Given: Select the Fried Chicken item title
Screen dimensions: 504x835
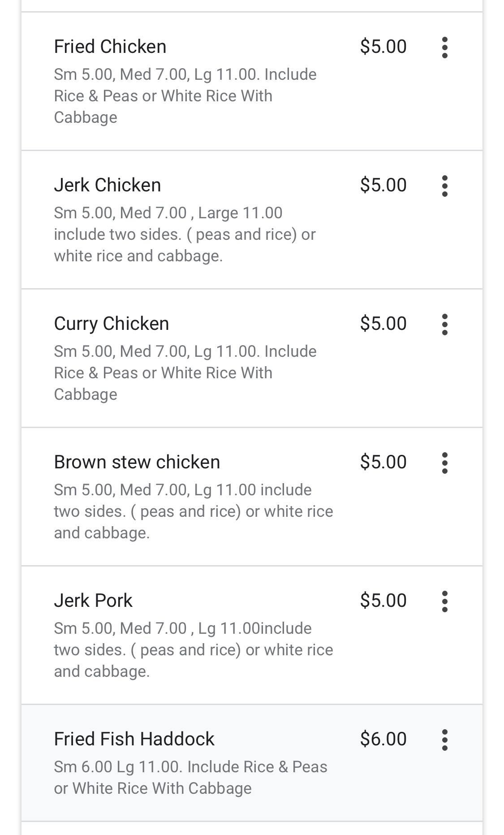Looking at the screenshot, I should pos(110,47).
